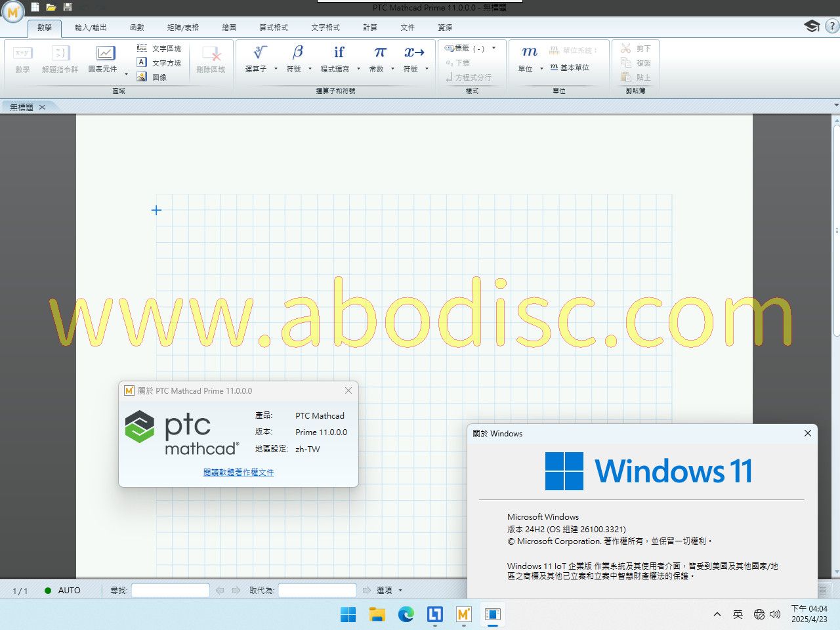Expand the 運算子 dropdown arrow
Image resolution: width=840 pixels, height=630 pixels.
pyautogui.click(x=276, y=69)
